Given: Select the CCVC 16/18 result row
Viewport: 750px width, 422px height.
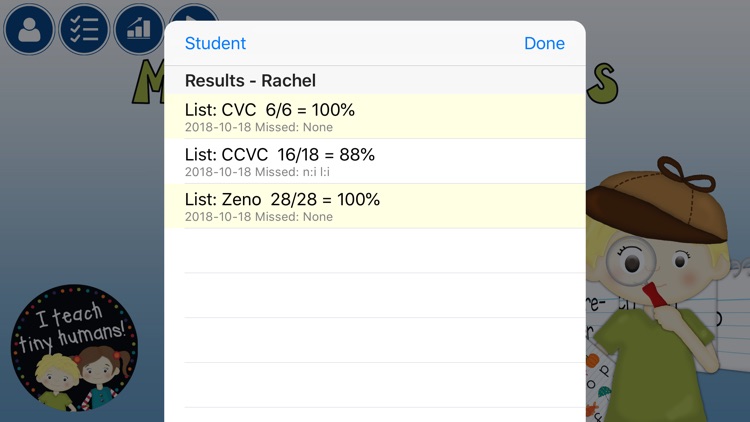Looking at the screenshot, I should [375, 161].
